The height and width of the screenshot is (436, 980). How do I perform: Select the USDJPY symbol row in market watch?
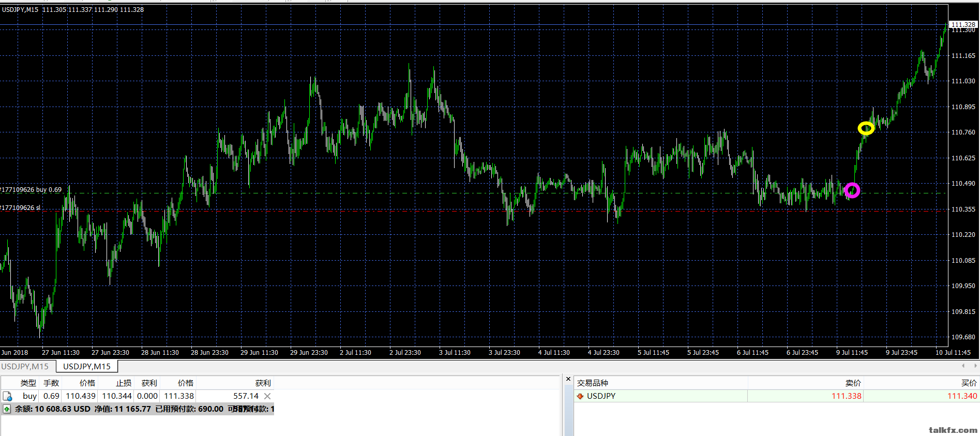coord(776,396)
